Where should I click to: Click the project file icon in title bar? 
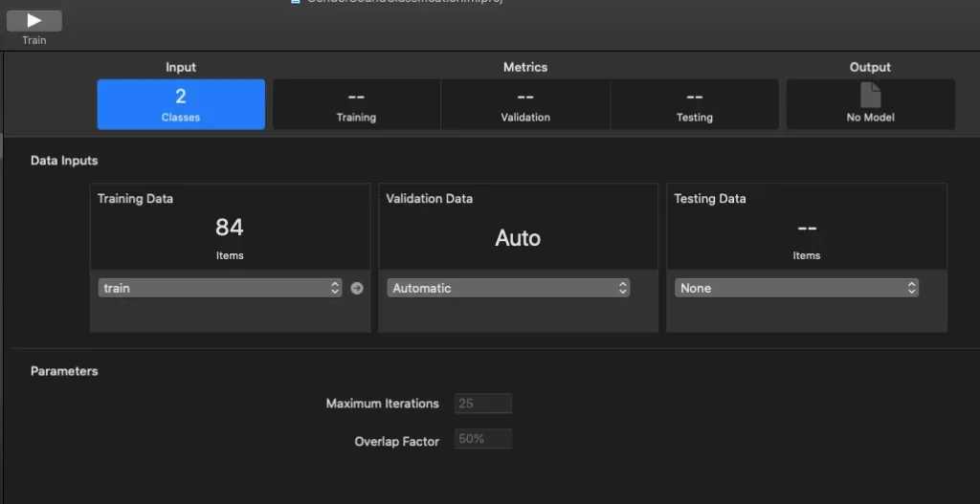[296, 2]
